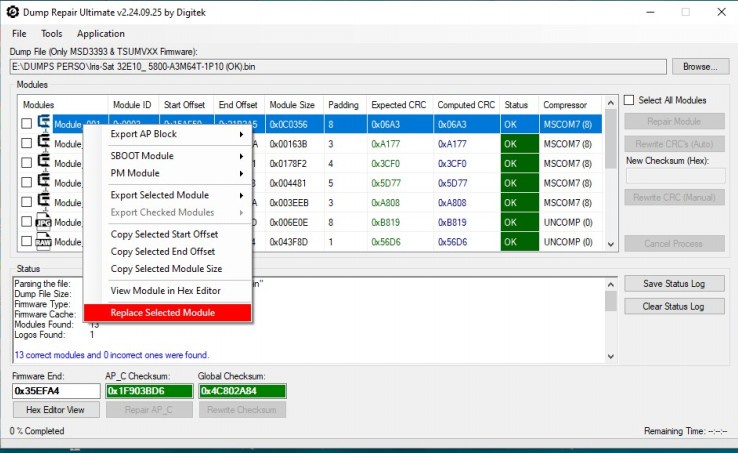
Task: Tick the checkbox in the 0xA808 CRC row
Action: pos(26,202)
